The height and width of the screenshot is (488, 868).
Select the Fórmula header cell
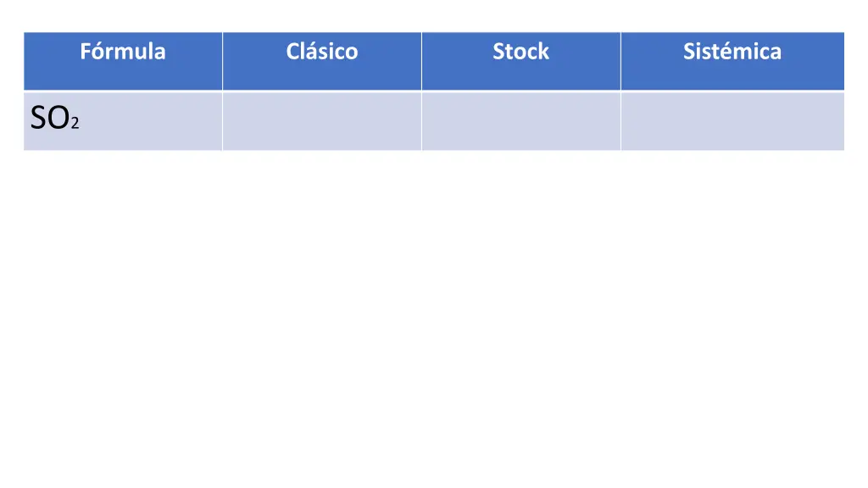click(x=123, y=61)
